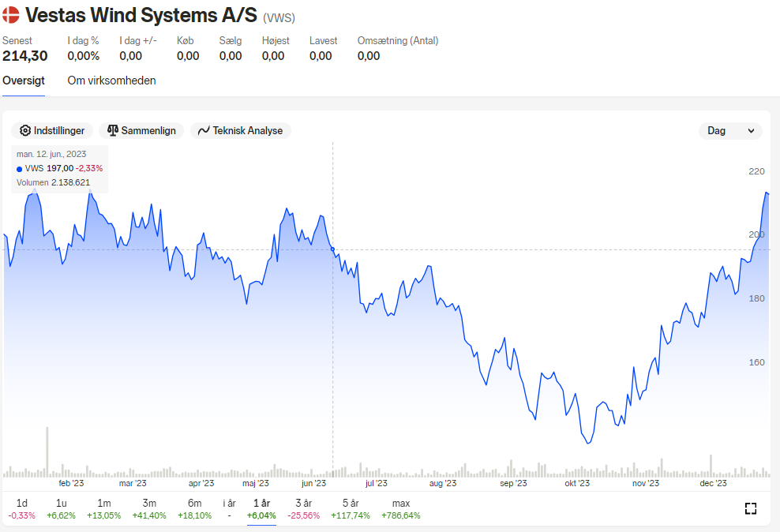Screen dimensions: 780x532
Task: Select the 1d time range
Action: (x=22, y=508)
